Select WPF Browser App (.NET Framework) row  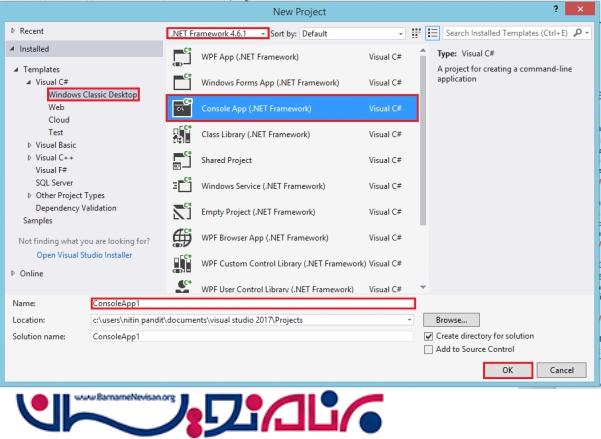pyautogui.click(x=292, y=238)
